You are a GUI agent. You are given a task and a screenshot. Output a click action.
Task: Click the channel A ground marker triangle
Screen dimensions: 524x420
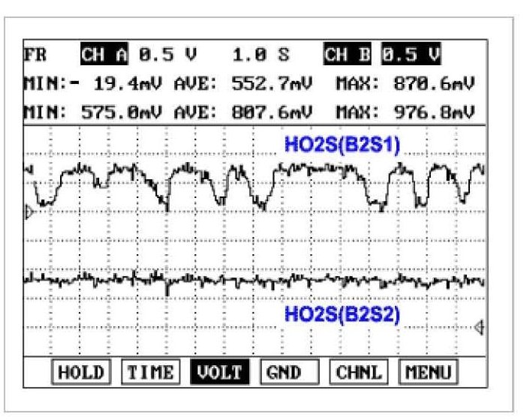pyautogui.click(x=29, y=213)
